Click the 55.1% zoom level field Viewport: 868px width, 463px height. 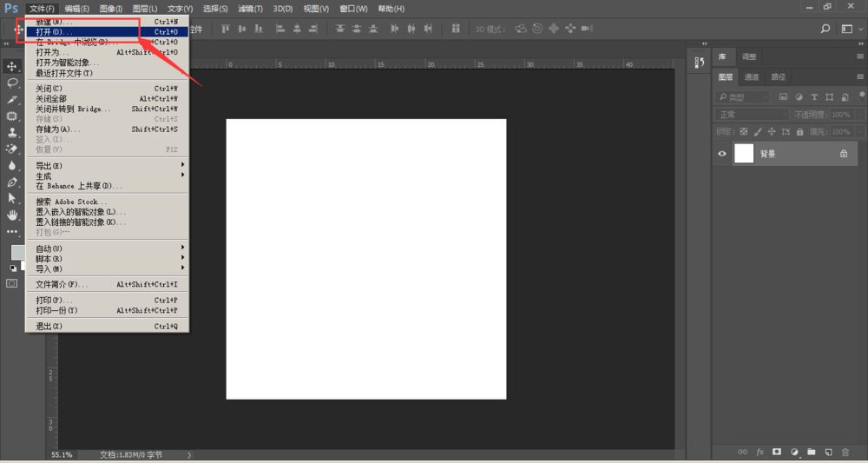[x=62, y=454]
